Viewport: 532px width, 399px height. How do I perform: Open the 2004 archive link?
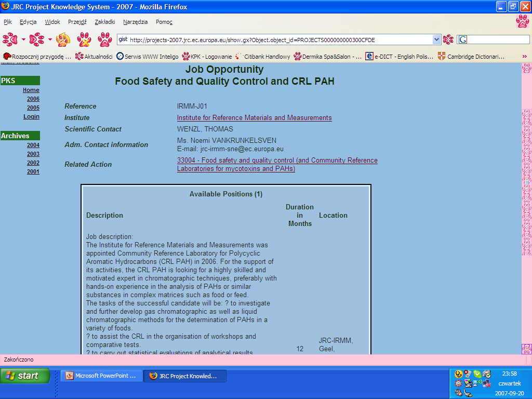(x=33, y=145)
